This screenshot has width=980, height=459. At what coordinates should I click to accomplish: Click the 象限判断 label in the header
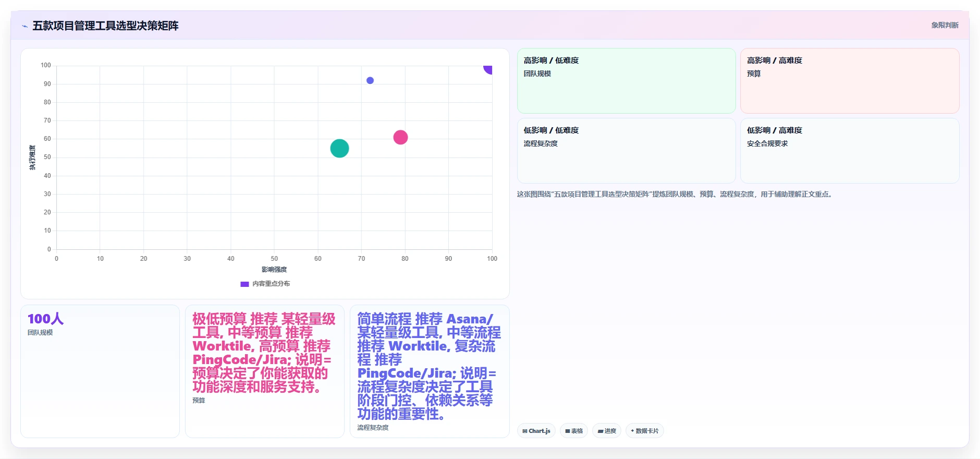[945, 25]
